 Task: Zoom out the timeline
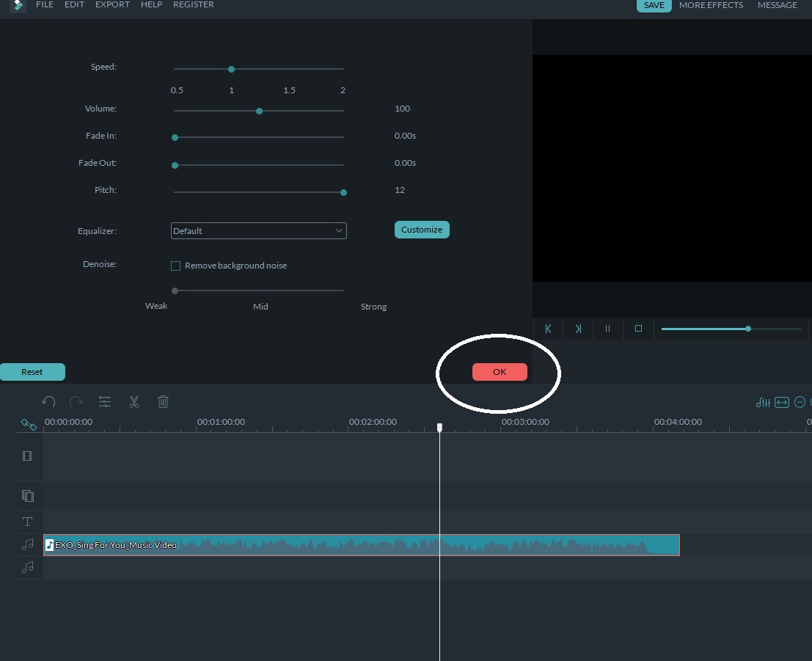pyautogui.click(x=800, y=402)
